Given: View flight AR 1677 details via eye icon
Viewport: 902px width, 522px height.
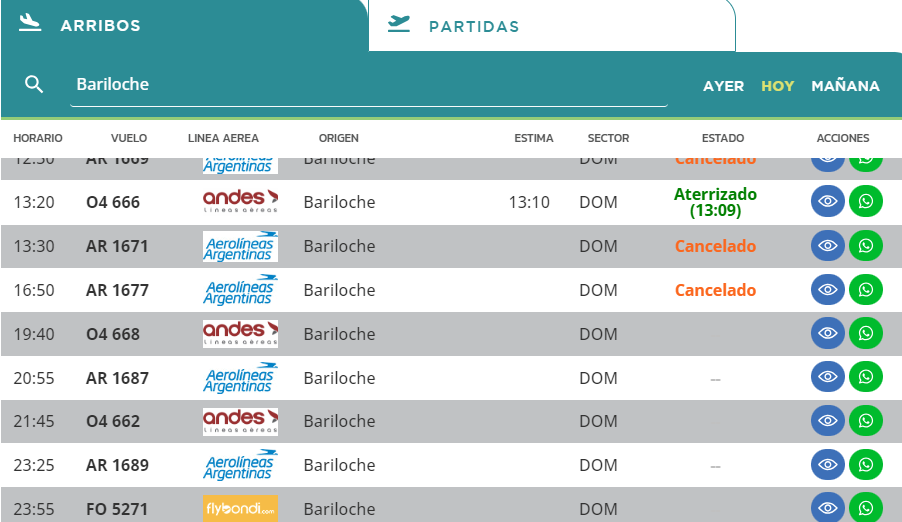Looking at the screenshot, I should pyautogui.click(x=827, y=290).
